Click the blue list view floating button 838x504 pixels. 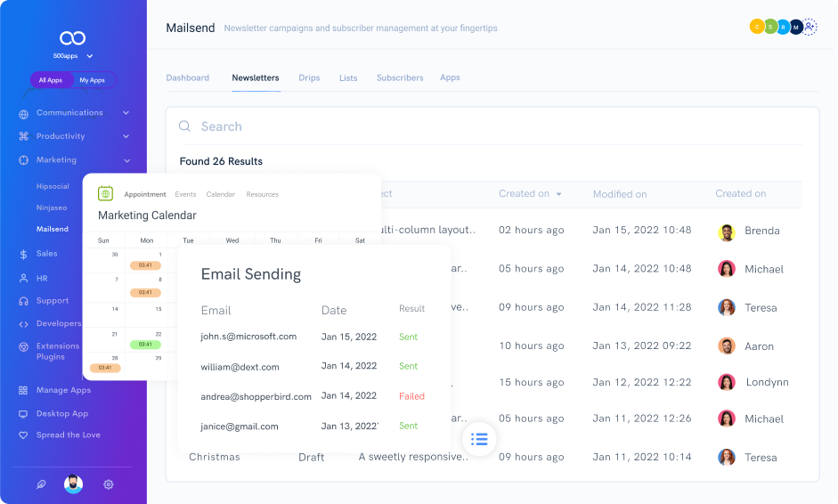pos(479,439)
